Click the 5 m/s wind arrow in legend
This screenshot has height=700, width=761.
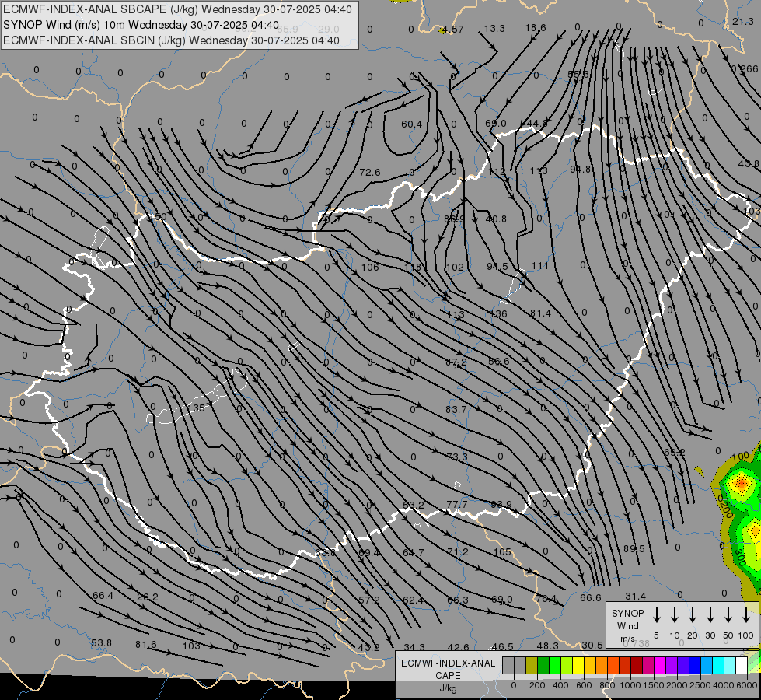click(x=657, y=615)
